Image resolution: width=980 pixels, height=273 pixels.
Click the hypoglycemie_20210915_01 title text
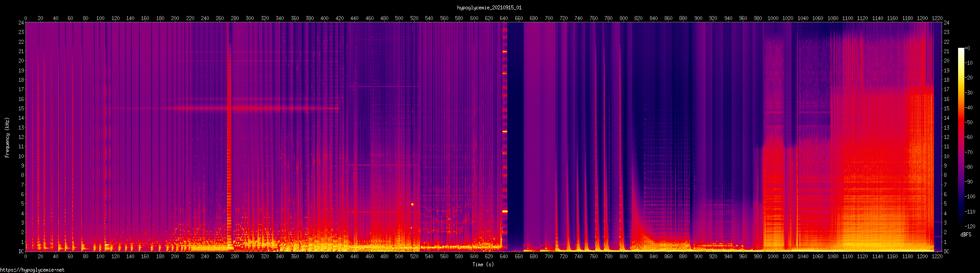pos(489,8)
